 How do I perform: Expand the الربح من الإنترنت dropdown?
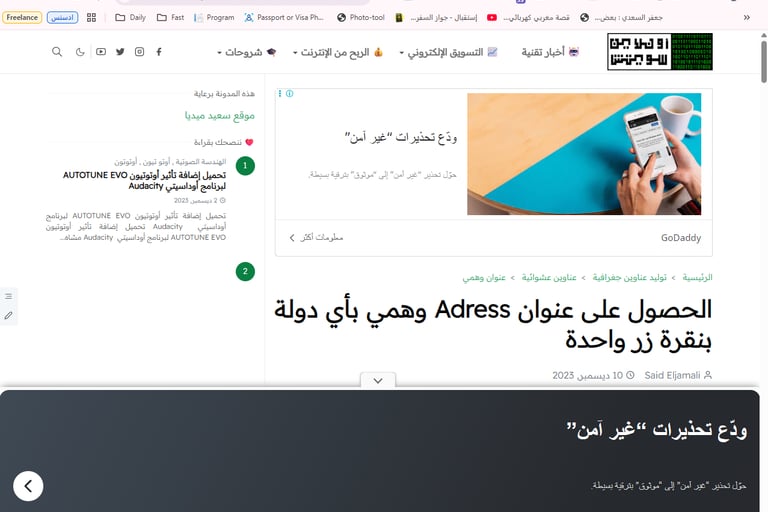(x=337, y=52)
